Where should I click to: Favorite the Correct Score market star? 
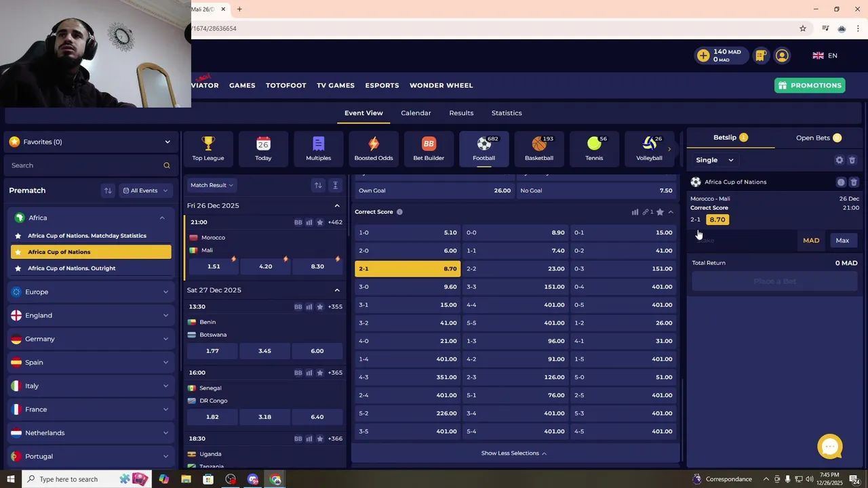point(660,212)
